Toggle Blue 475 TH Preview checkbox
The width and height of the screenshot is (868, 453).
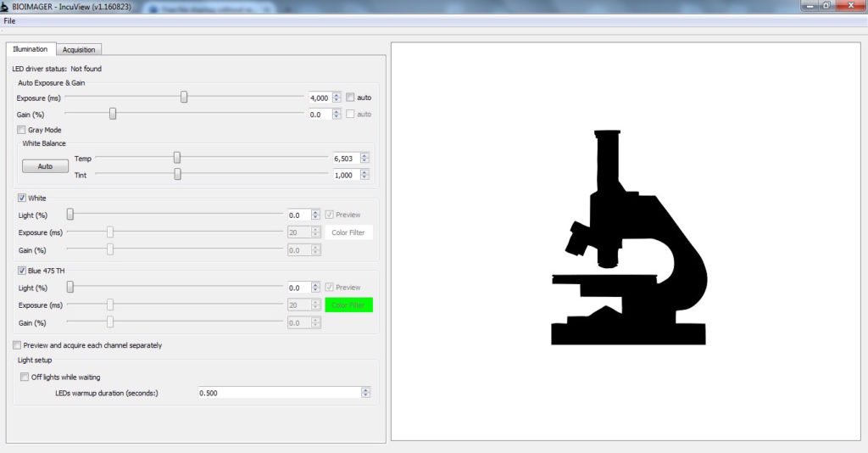tap(330, 287)
